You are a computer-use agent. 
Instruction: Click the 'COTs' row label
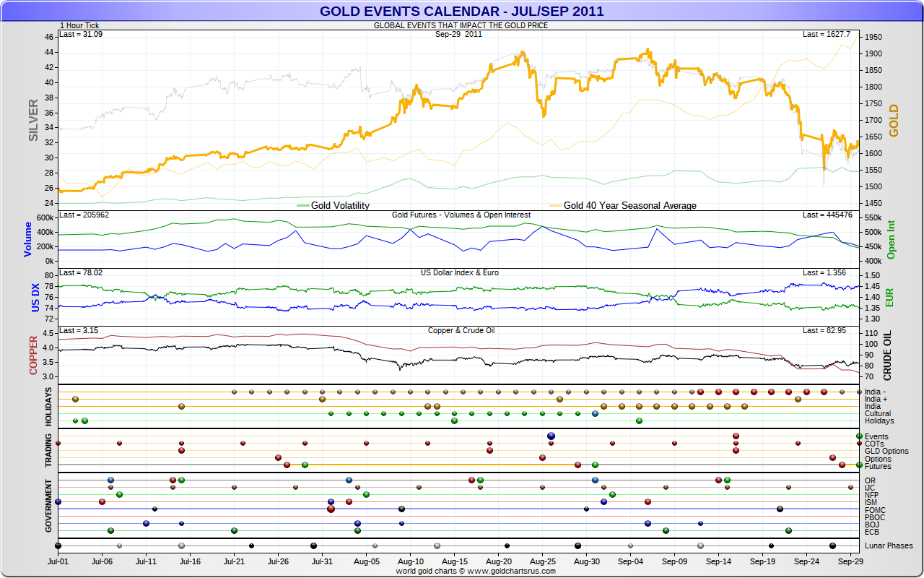point(874,444)
